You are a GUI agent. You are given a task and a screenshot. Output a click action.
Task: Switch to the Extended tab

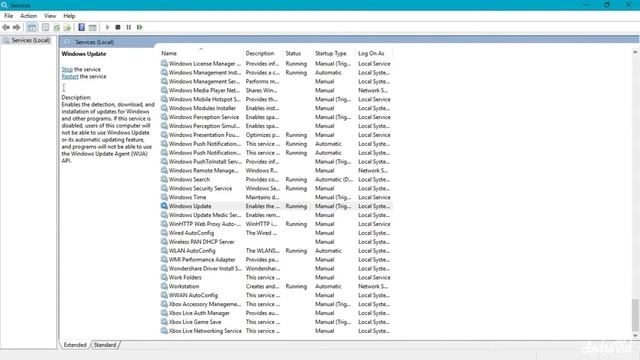pyautogui.click(x=75, y=345)
